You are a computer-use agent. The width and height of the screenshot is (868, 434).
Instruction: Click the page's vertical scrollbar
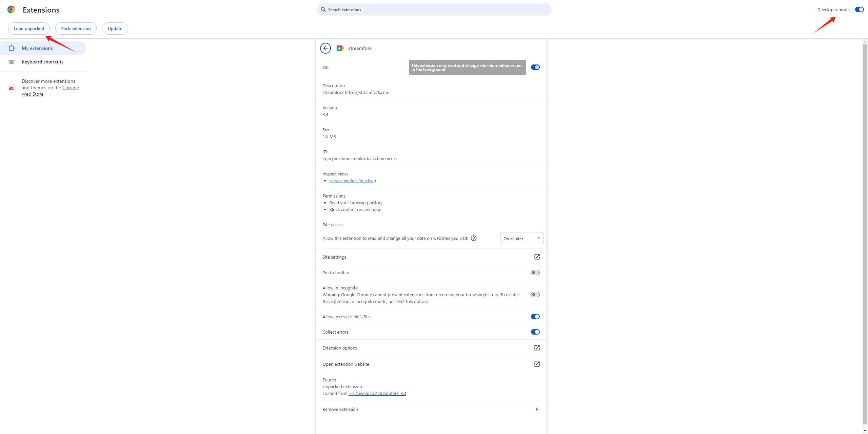point(865,234)
